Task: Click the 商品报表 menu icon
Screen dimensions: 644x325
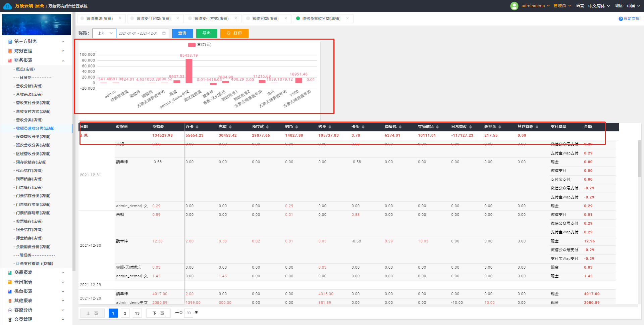Action: click(x=10, y=273)
